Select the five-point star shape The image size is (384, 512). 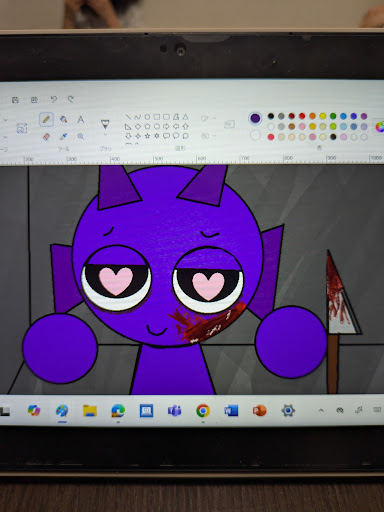click(147, 136)
